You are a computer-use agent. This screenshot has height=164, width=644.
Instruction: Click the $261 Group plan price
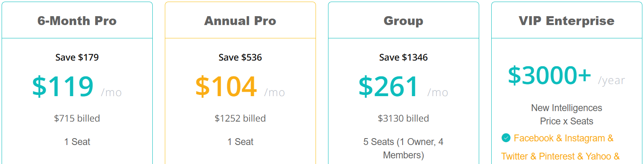(x=388, y=86)
